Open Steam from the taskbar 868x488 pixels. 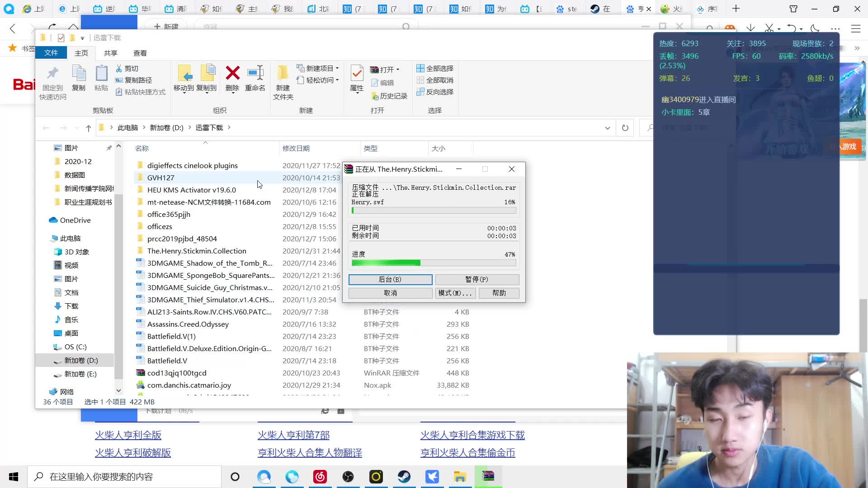click(x=404, y=477)
